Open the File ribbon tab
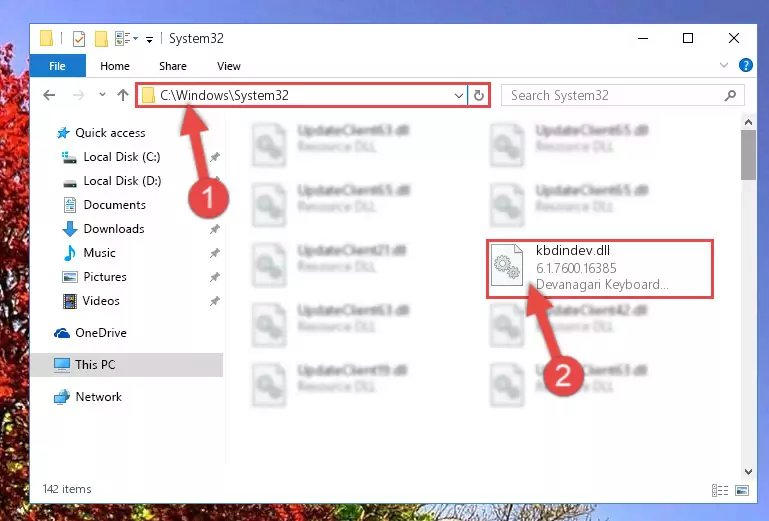The image size is (769, 521). coord(57,66)
